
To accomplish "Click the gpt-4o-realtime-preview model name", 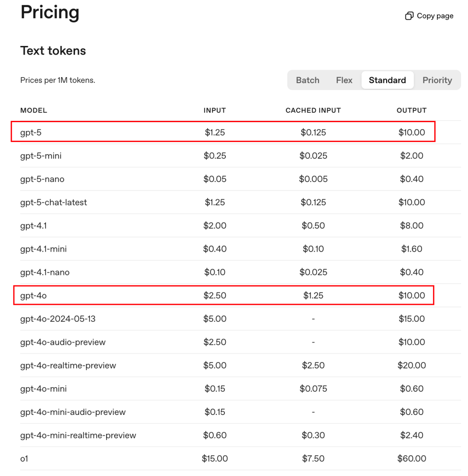I will pyautogui.click(x=68, y=365).
